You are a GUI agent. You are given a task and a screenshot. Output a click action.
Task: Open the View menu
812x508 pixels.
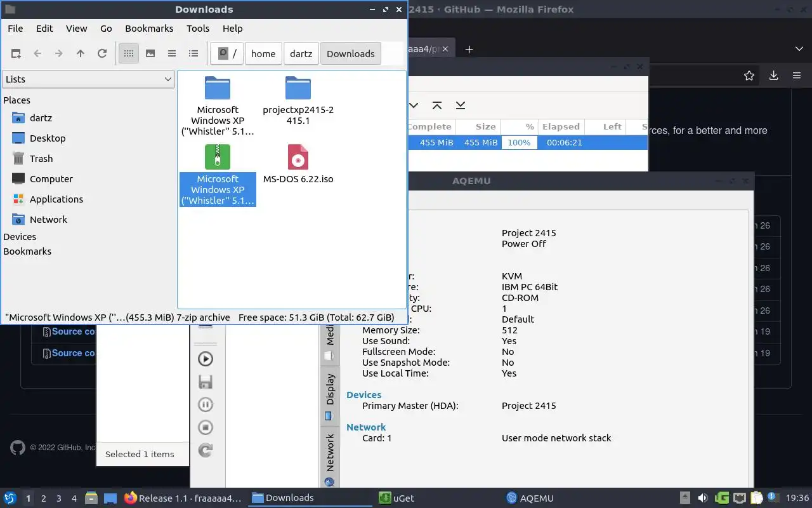[77, 29]
